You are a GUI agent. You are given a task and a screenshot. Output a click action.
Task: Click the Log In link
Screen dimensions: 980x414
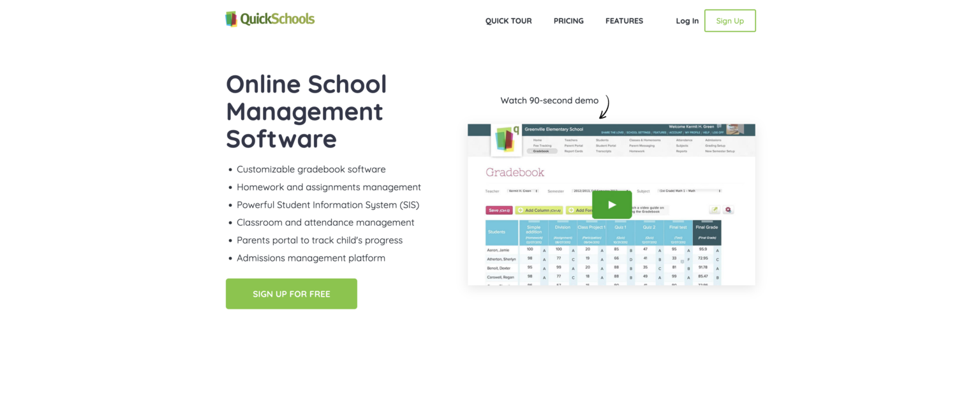point(687,20)
